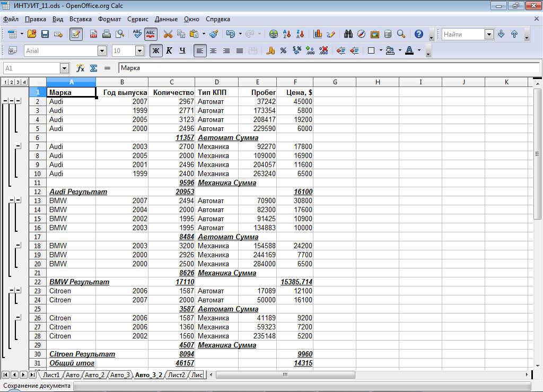Click the Найти search field
543x392 pixels.
tap(463, 34)
